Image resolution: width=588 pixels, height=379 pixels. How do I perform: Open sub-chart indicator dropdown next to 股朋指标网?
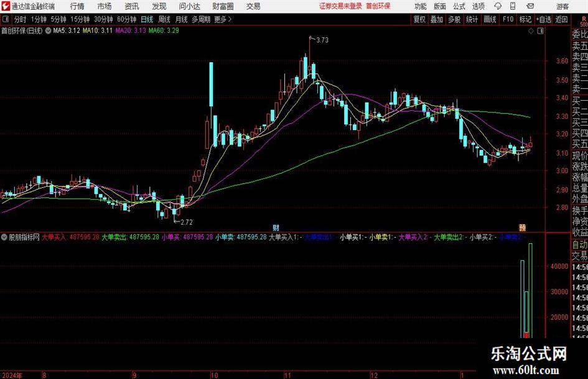4,237
